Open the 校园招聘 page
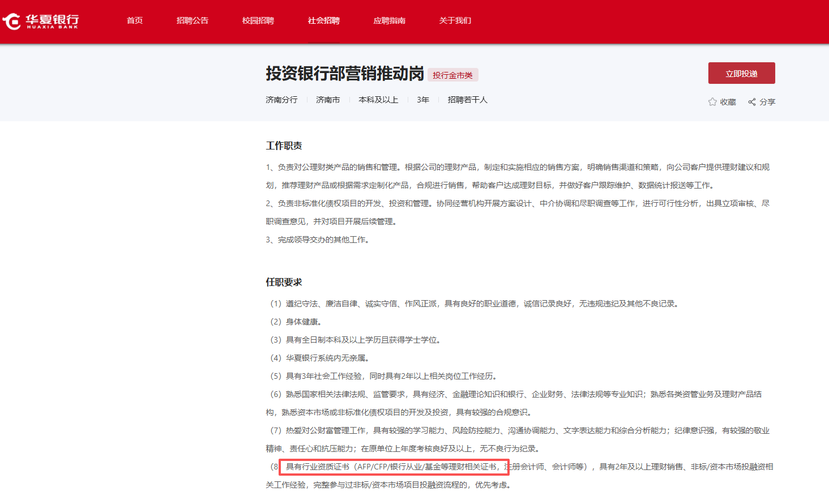This screenshot has width=829, height=504. click(x=258, y=20)
